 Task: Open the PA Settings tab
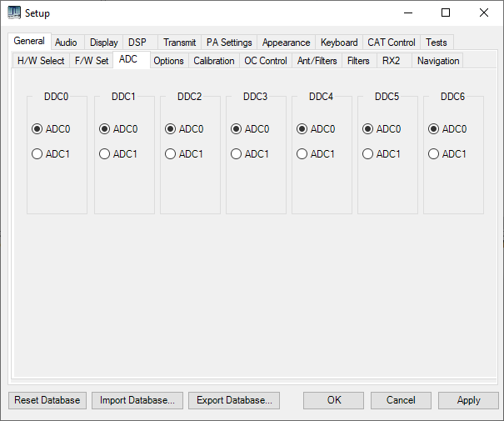tap(229, 43)
